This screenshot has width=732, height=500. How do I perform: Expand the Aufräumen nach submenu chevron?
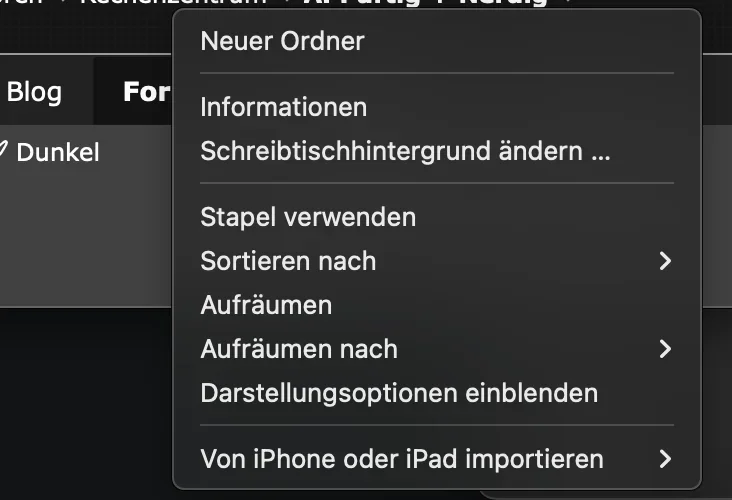tap(665, 349)
